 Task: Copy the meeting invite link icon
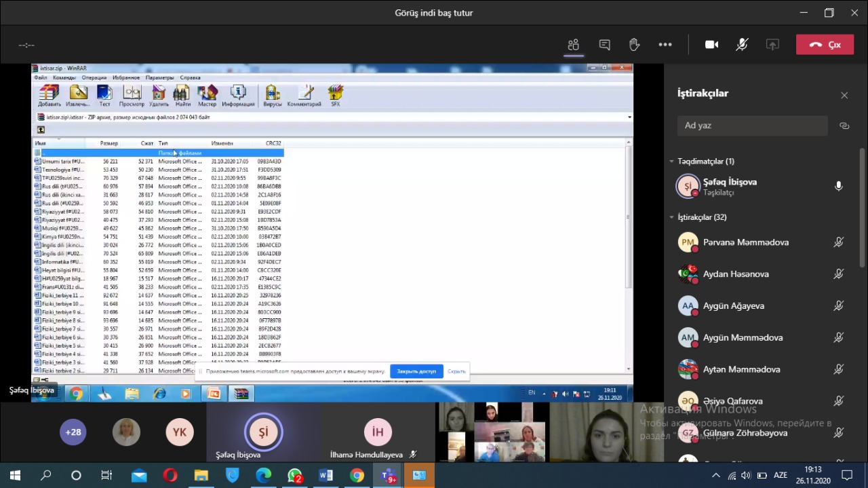point(844,126)
